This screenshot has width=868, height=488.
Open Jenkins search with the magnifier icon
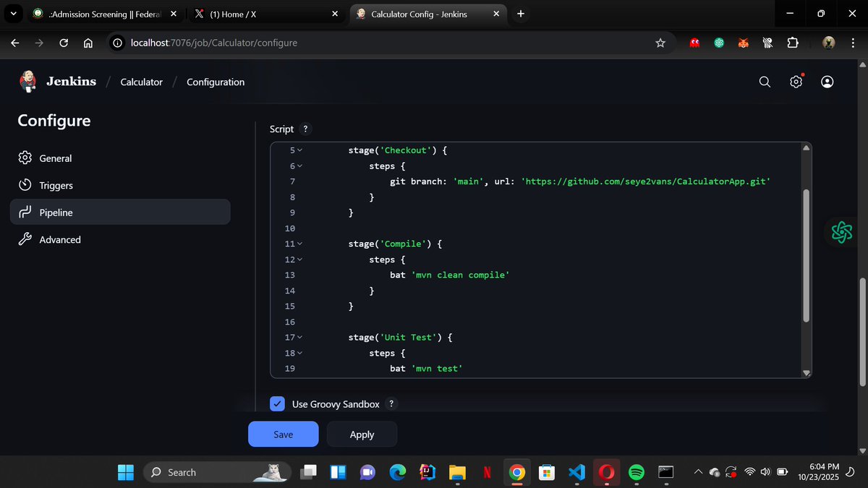[x=765, y=82]
